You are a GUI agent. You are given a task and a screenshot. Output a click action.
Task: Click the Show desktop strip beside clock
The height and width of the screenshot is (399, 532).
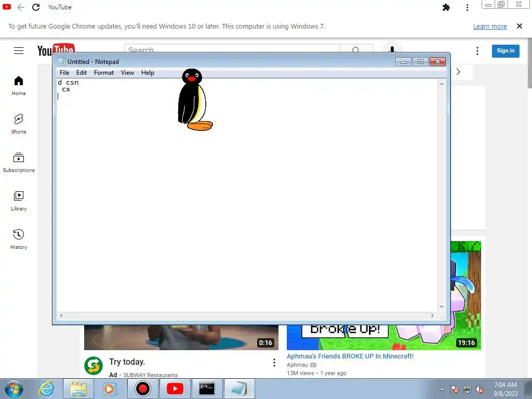[528, 389]
